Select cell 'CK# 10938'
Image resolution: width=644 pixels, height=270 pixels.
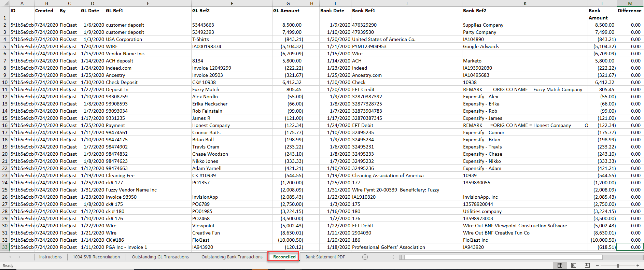click(232, 82)
